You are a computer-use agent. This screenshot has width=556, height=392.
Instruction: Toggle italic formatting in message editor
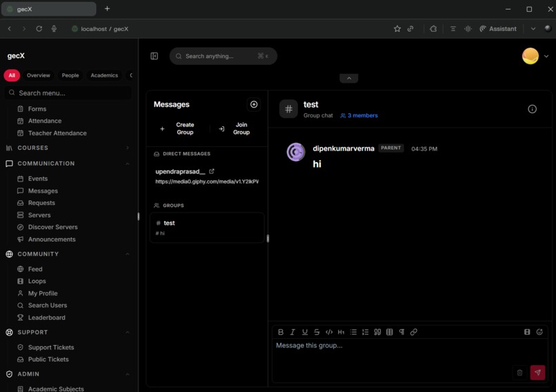pos(292,332)
